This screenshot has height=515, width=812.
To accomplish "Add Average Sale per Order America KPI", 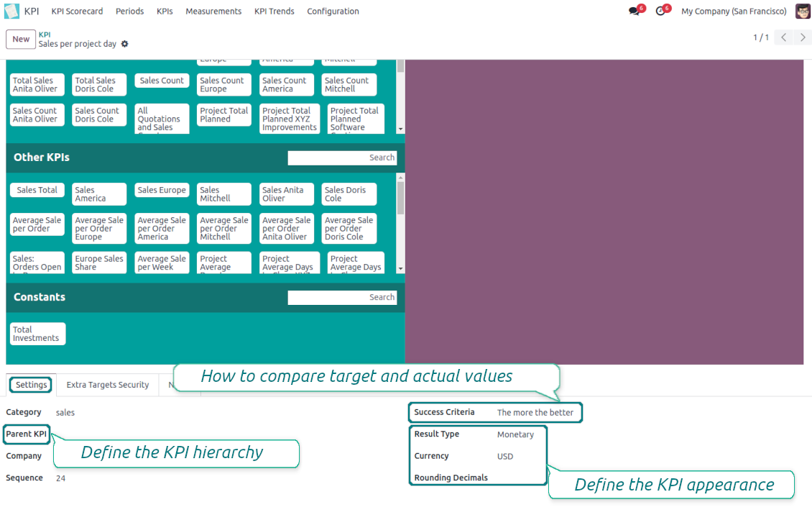I will (x=162, y=229).
